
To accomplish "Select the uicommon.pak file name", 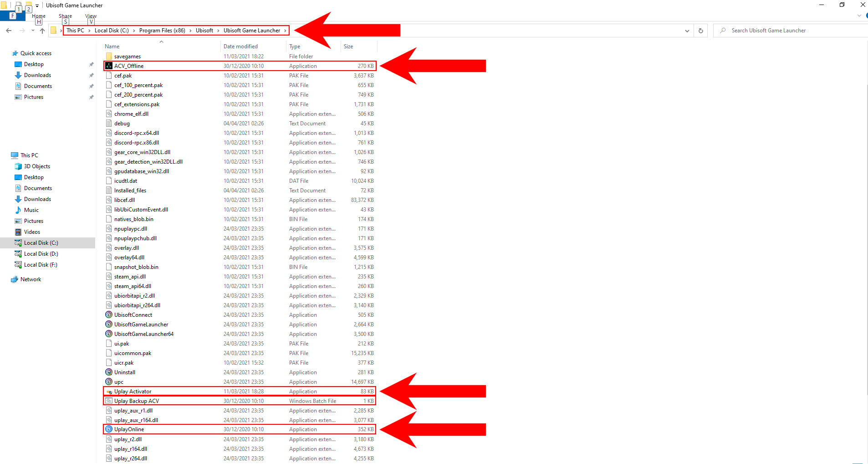I will tap(133, 353).
